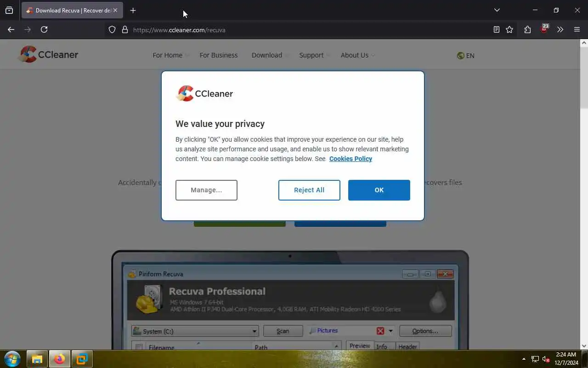Viewport: 588px width, 368px height.
Task: Click the Scan button in Recuva image
Action: click(x=283, y=331)
